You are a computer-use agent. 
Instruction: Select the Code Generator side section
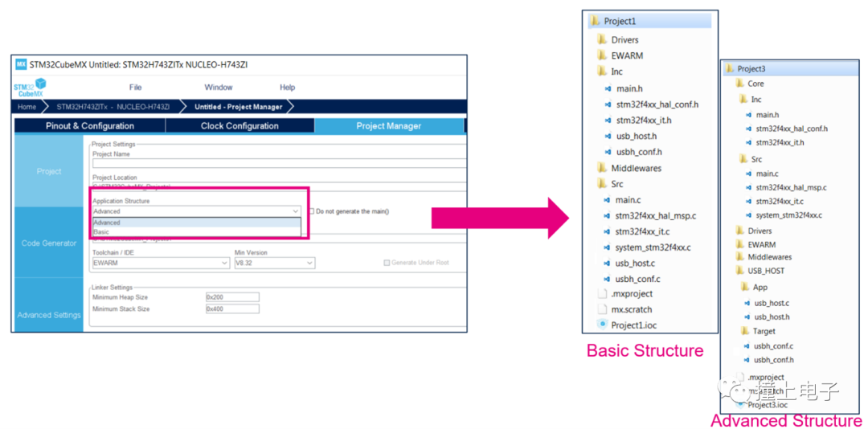49,243
